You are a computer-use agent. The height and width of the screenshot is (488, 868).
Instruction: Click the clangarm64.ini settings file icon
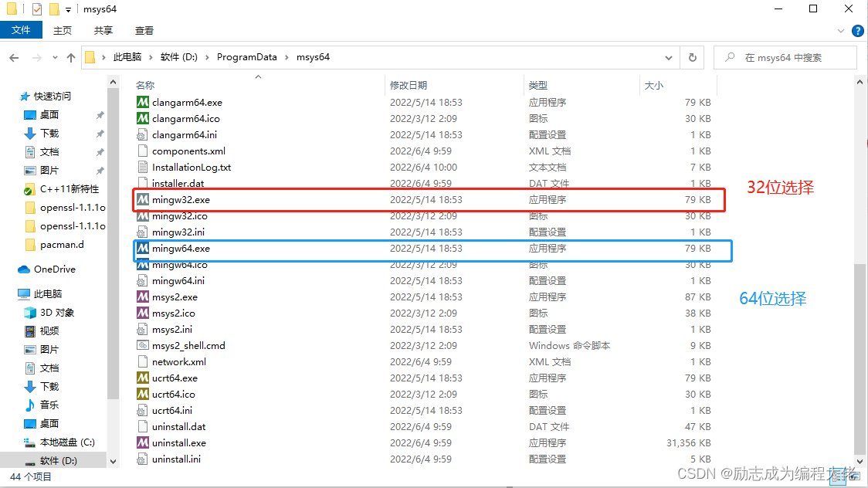(143, 134)
